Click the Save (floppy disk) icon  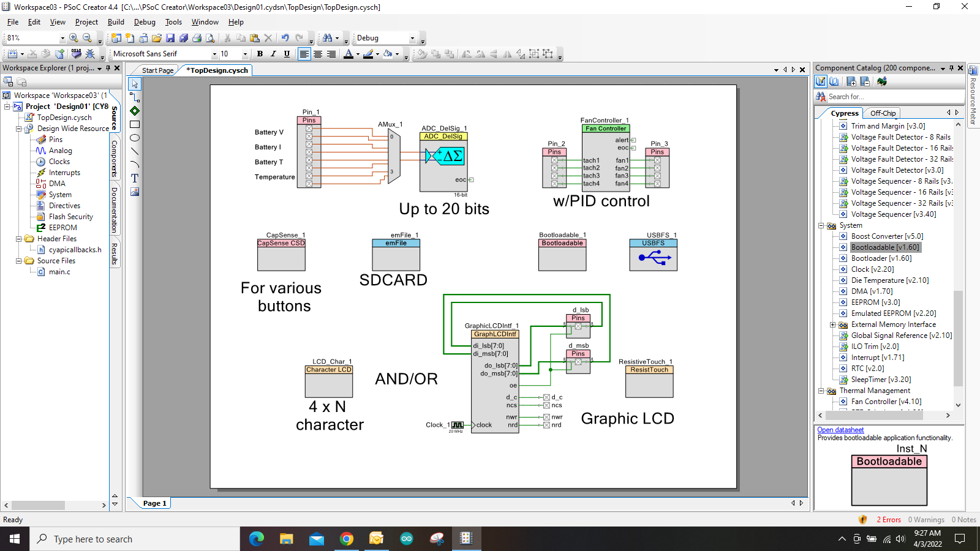point(170,38)
